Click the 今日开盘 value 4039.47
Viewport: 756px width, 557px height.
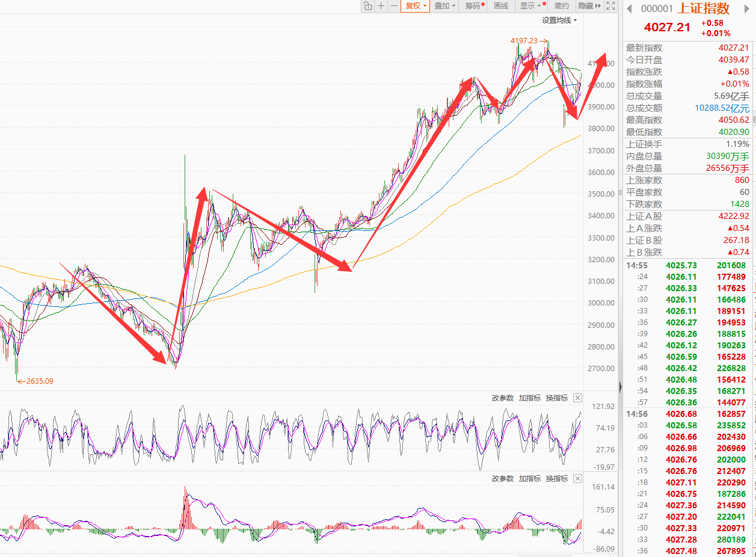pos(734,60)
